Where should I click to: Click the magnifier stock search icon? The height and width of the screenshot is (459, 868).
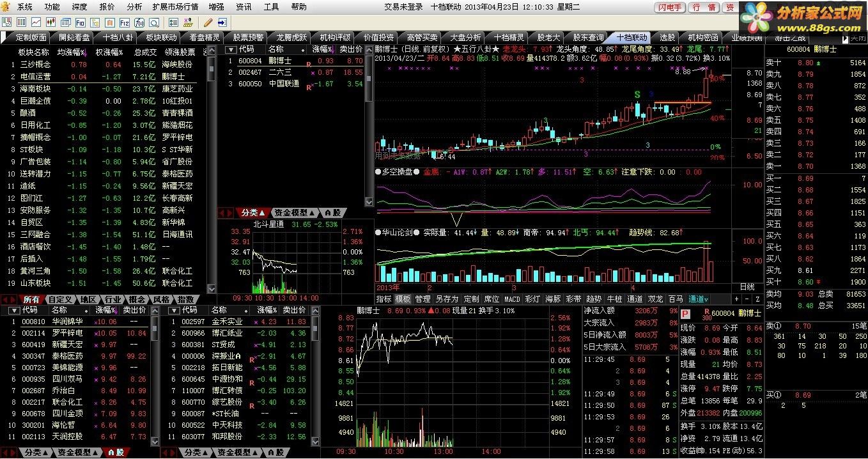[x=154, y=22]
